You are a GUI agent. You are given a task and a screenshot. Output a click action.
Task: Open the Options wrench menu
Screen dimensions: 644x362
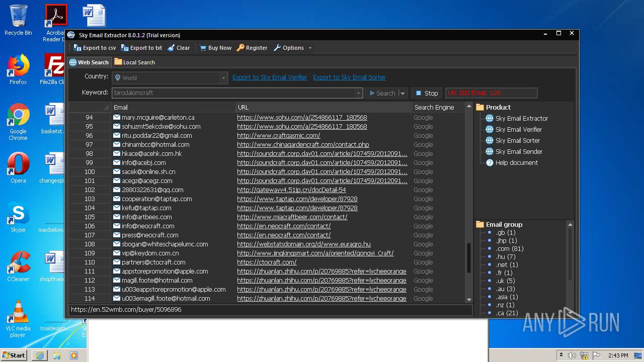click(x=289, y=48)
